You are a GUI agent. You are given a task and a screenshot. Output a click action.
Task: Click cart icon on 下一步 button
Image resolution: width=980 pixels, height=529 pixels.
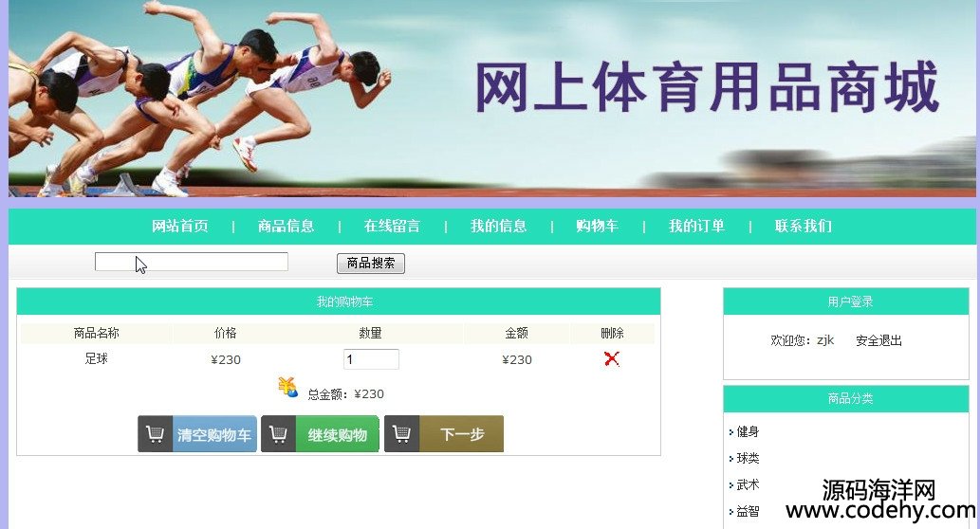(402, 433)
